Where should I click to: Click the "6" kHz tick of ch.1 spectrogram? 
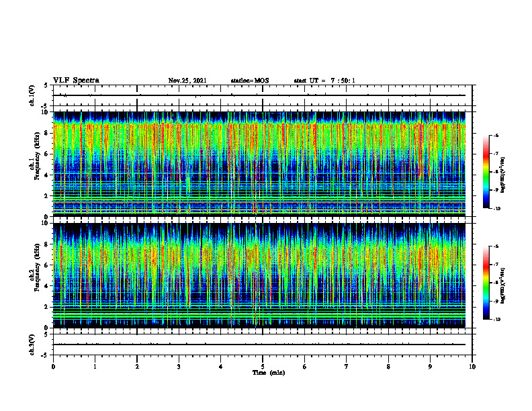(46, 154)
